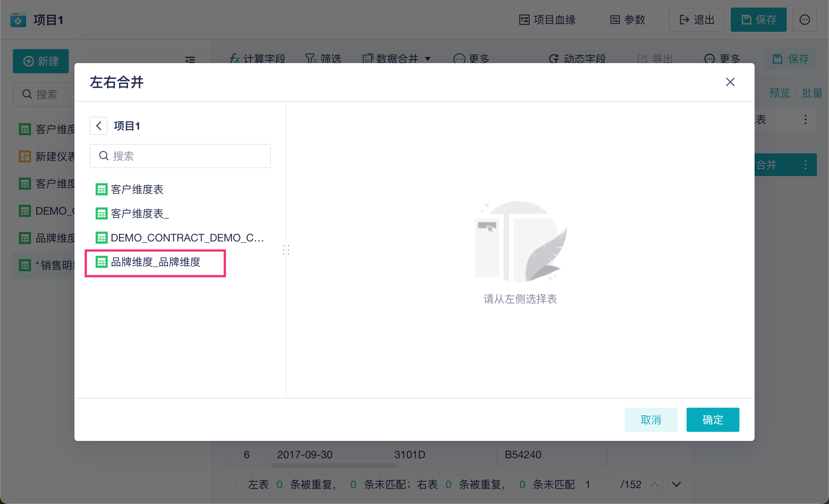This screenshot has height=504, width=829.
Task: Collapse the sidebar with the list icon
Action: tap(190, 60)
